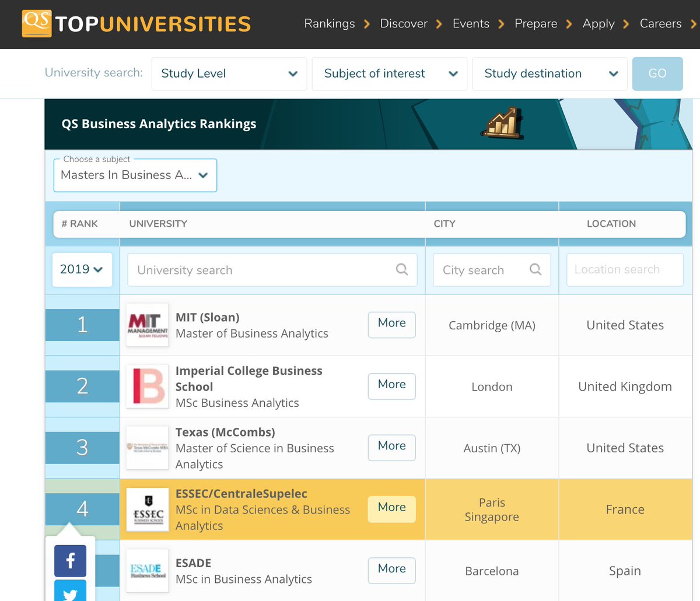Open the ESSEC/CentraleSupelec link
The image size is (700, 601).
coord(242,494)
